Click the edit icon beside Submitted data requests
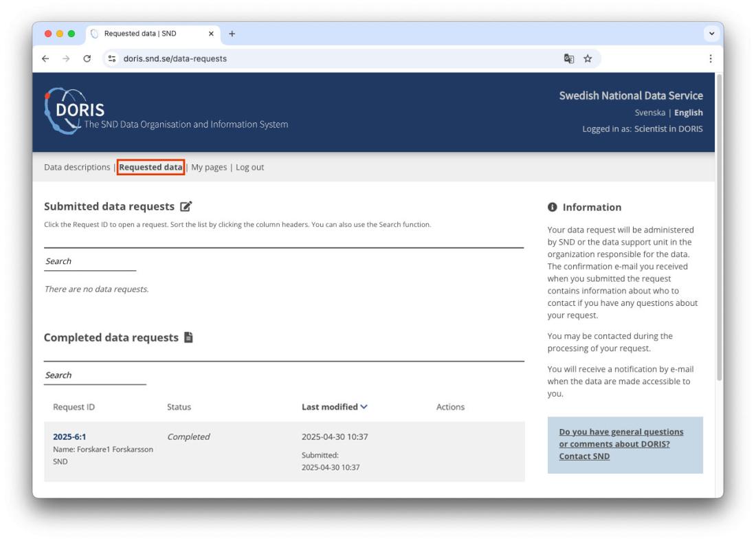The image size is (756, 541). [186, 206]
